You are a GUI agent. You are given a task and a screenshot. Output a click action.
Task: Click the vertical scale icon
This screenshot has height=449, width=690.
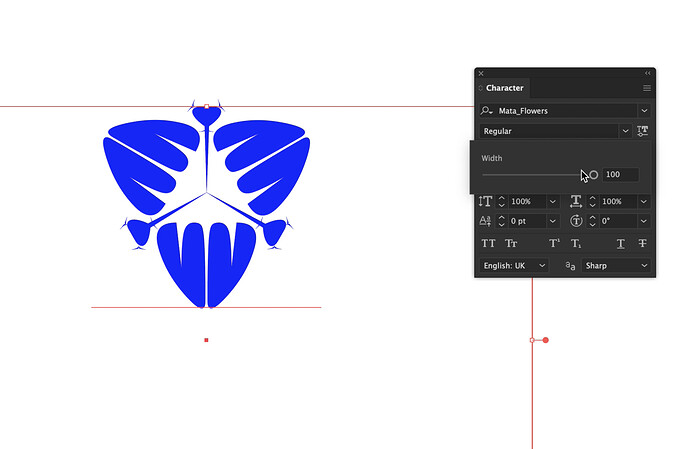[x=485, y=202]
